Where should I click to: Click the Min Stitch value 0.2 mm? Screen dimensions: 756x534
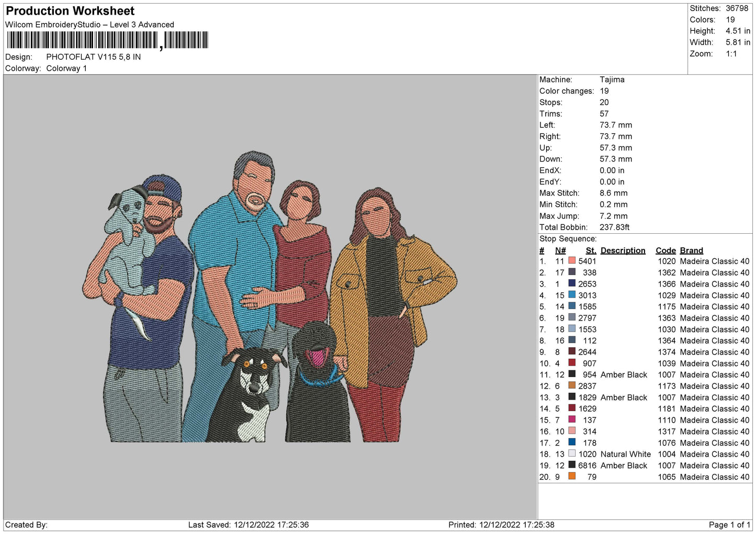613,204
